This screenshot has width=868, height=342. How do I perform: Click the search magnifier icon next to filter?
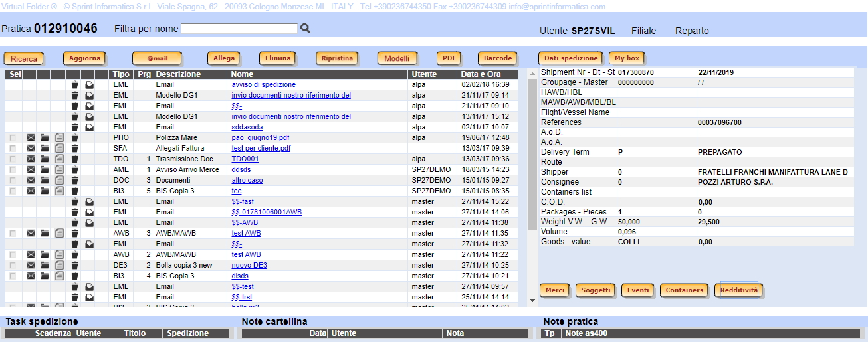click(x=306, y=29)
